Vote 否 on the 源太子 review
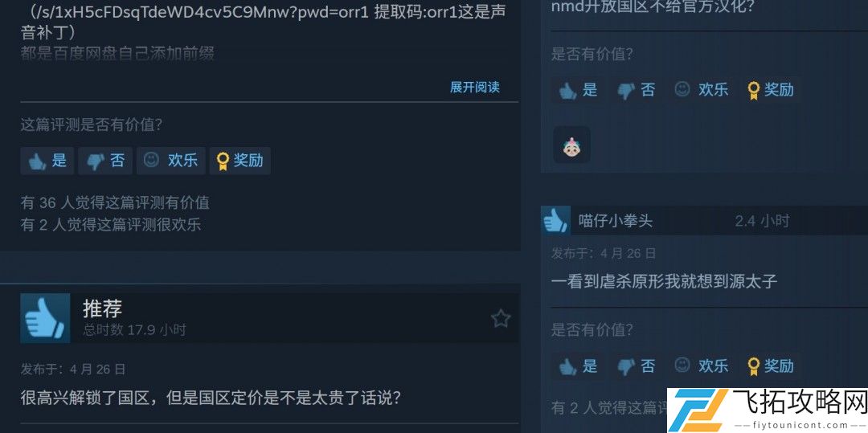This screenshot has height=433, width=868. click(636, 366)
